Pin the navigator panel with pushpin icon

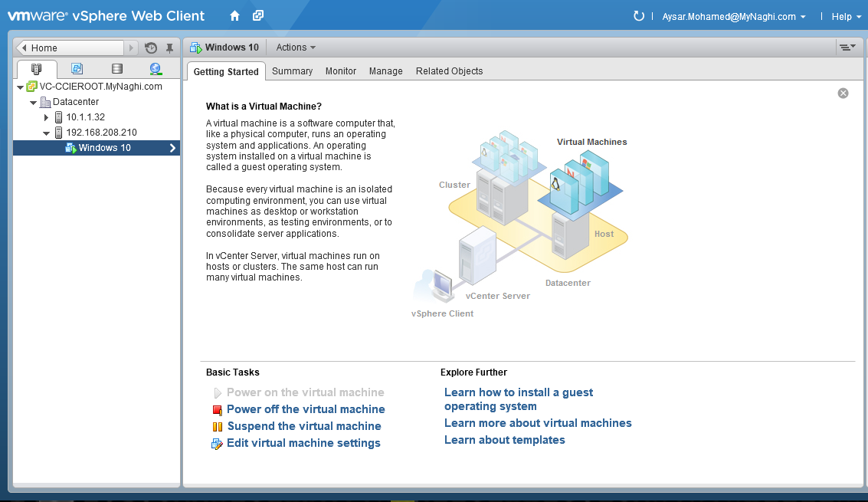coord(169,48)
